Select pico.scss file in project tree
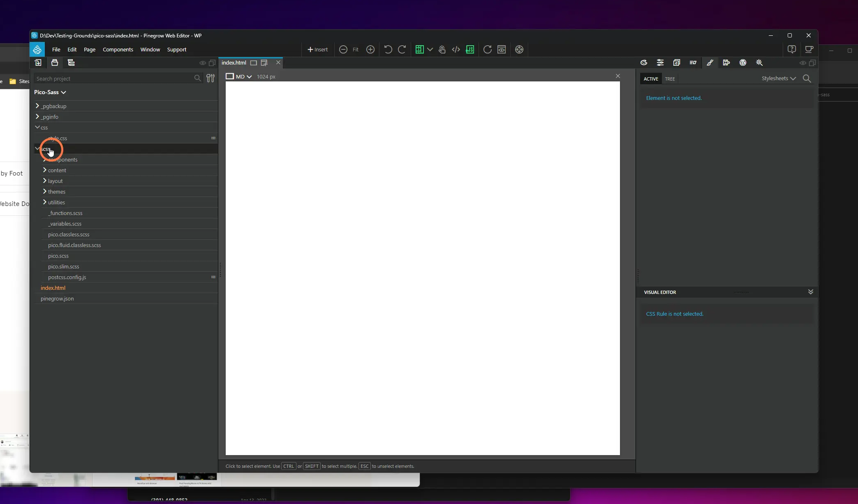Viewport: 858px width, 504px height. click(x=58, y=256)
